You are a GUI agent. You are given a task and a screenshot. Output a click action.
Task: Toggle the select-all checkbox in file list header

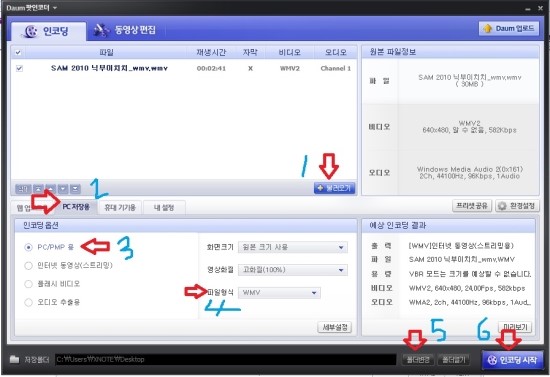click(18, 53)
